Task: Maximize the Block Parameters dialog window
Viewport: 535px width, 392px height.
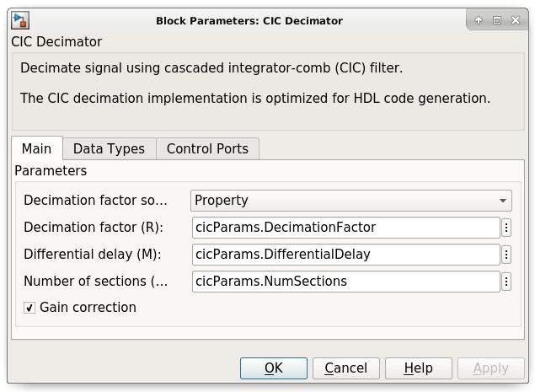Action: click(497, 20)
